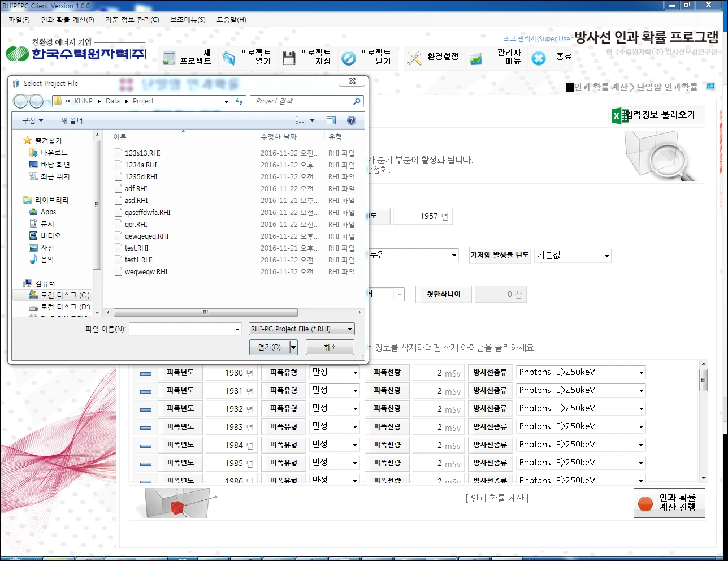The height and width of the screenshot is (561, 728).
Task: Click the navigation pane vertical scrollbar
Action: (97, 204)
